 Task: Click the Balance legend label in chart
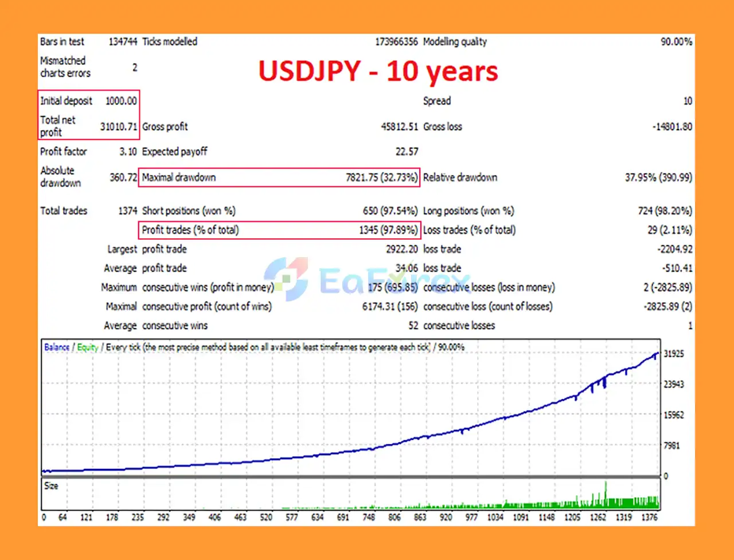(57, 347)
